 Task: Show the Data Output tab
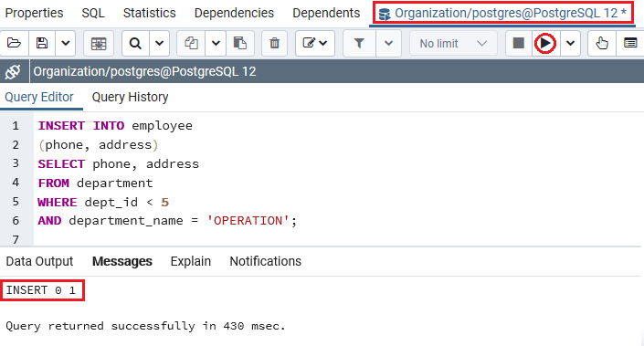pyautogui.click(x=39, y=261)
